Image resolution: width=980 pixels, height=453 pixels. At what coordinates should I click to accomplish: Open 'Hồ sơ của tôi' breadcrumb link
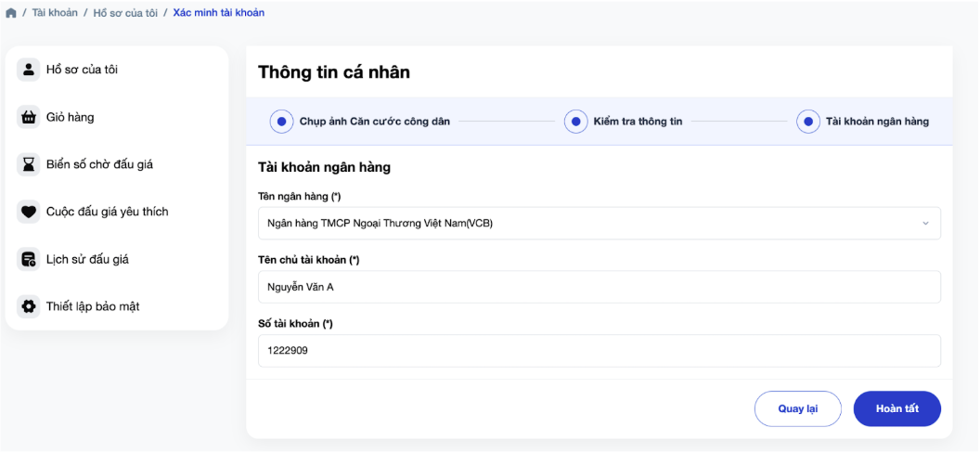(125, 12)
